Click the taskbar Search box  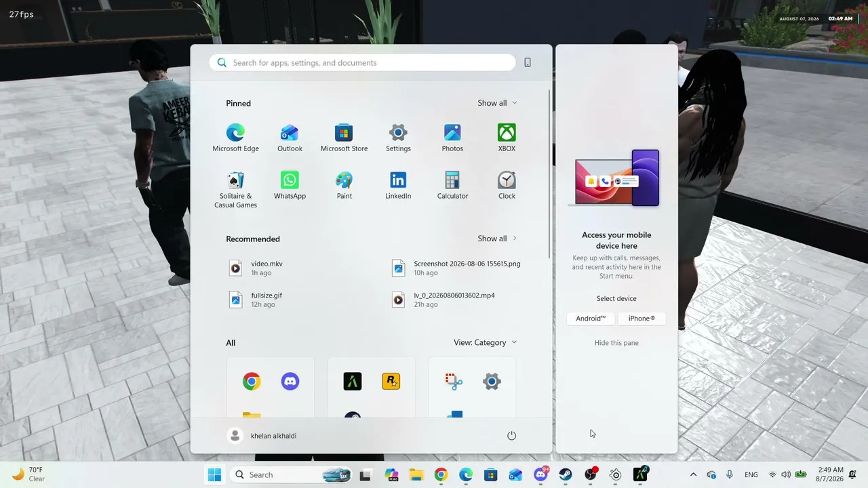click(x=291, y=474)
